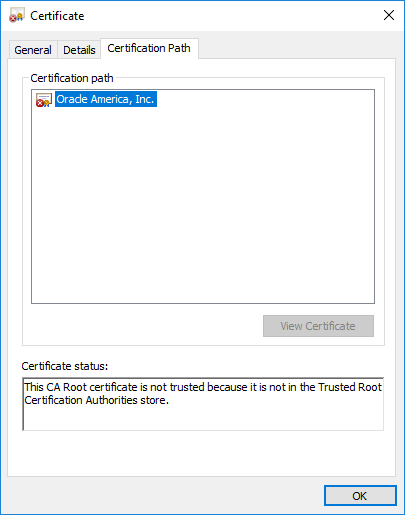
Task: Switch to the General tab
Action: point(33,50)
